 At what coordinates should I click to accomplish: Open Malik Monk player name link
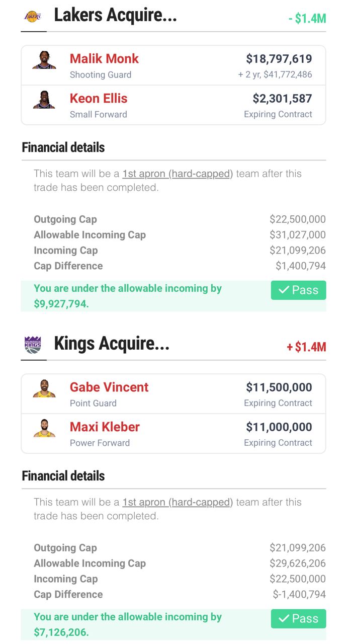pyautogui.click(x=104, y=59)
